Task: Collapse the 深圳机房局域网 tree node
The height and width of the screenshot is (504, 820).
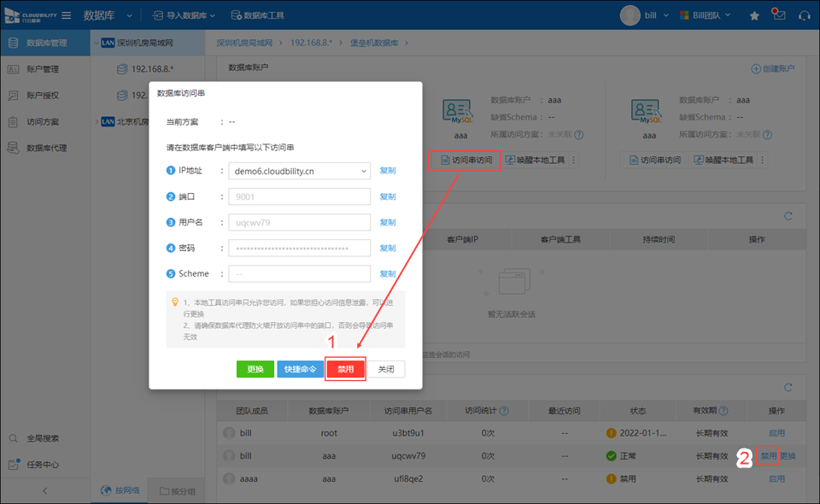Action: [95, 43]
